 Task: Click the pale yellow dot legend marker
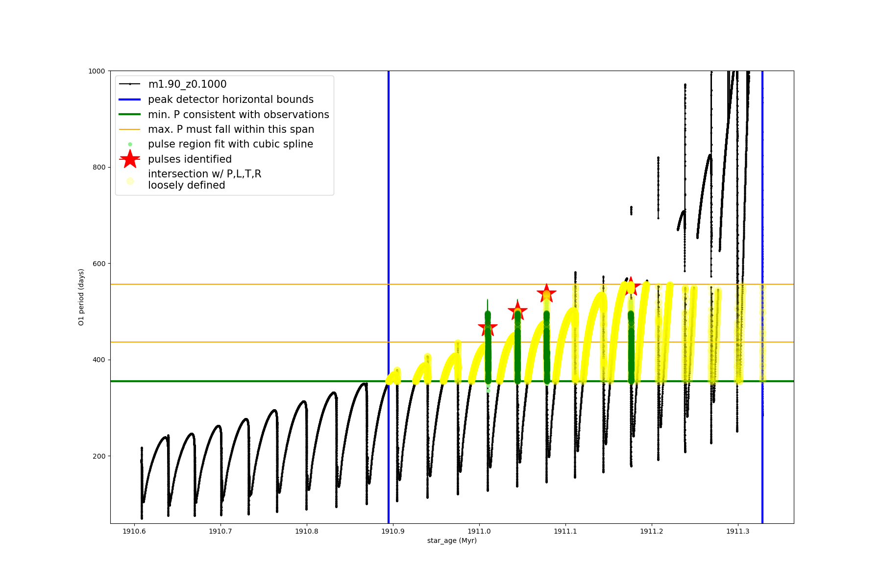coord(130,181)
